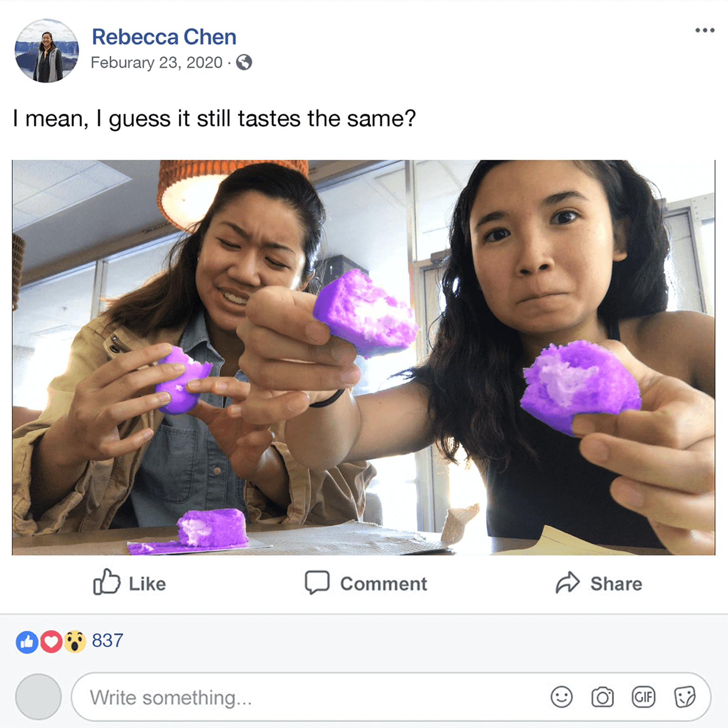Click the red heart Love reaction badge
The height and width of the screenshot is (728, 728).
pyautogui.click(x=51, y=642)
